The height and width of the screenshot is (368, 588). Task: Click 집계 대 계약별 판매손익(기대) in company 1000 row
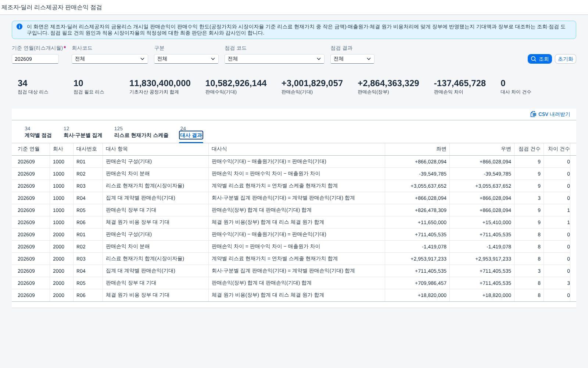(140, 198)
